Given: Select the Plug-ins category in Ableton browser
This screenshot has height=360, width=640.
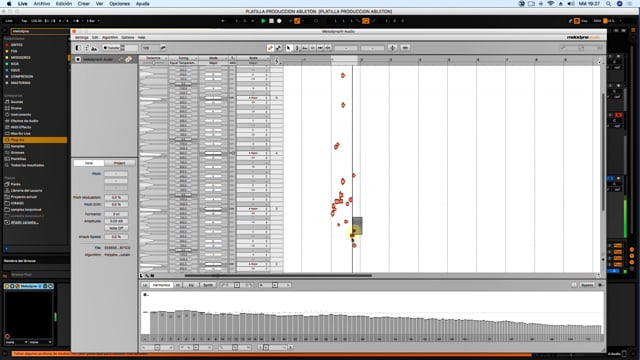Looking at the screenshot, I should (35, 140).
